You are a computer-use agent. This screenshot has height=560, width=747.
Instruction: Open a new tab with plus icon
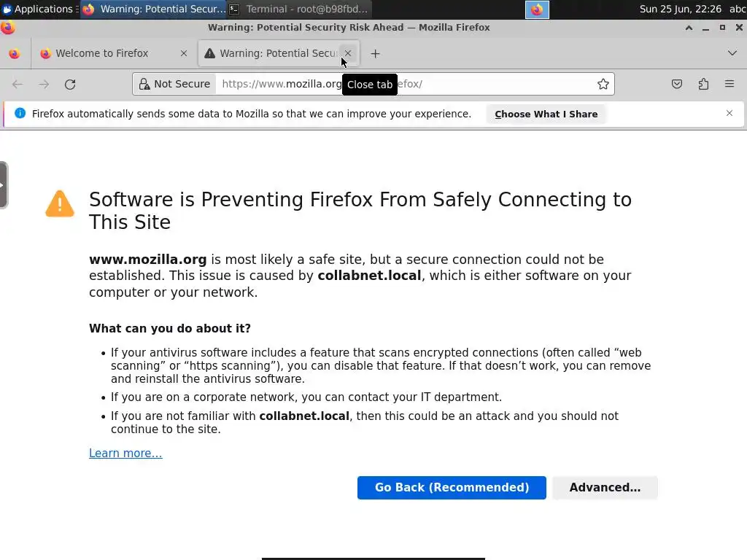click(375, 53)
